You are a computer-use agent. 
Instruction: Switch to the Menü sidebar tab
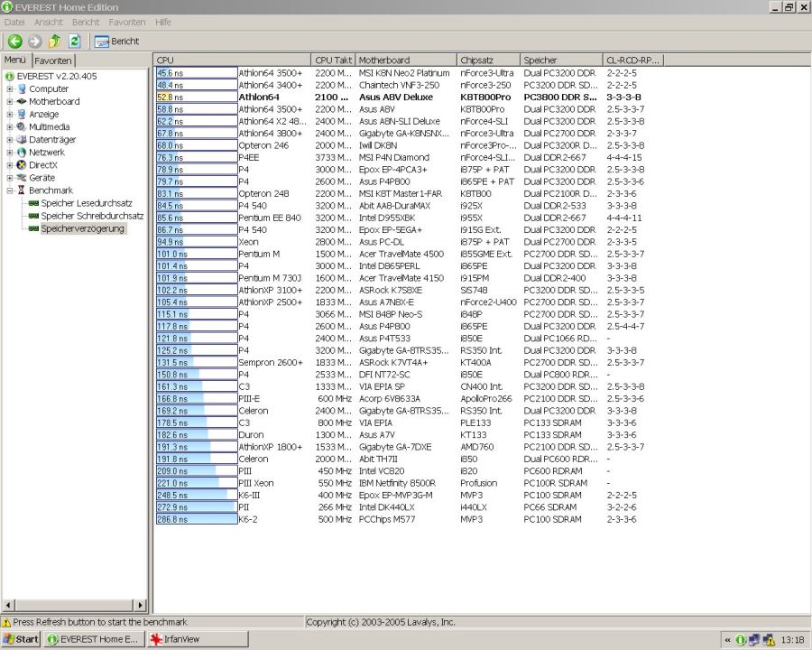point(15,60)
